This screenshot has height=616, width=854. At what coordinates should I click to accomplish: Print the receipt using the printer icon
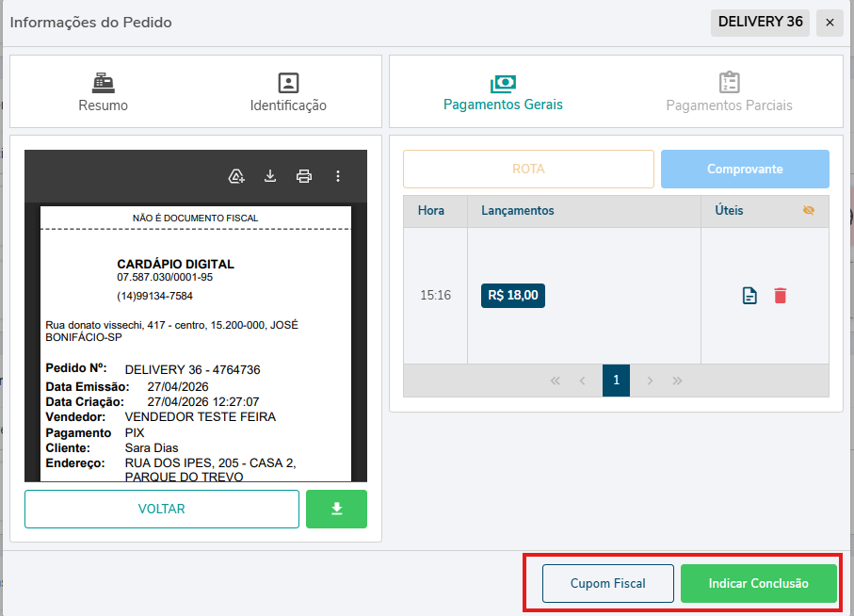[x=303, y=176]
